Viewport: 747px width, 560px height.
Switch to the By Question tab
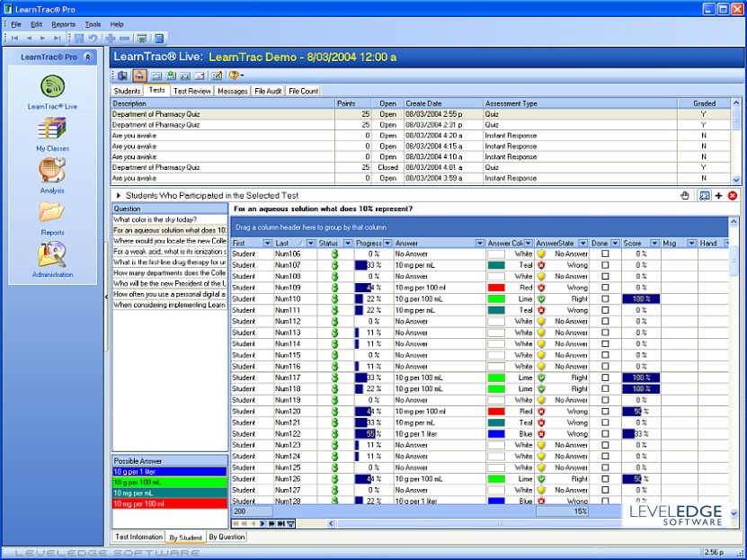[x=227, y=537]
